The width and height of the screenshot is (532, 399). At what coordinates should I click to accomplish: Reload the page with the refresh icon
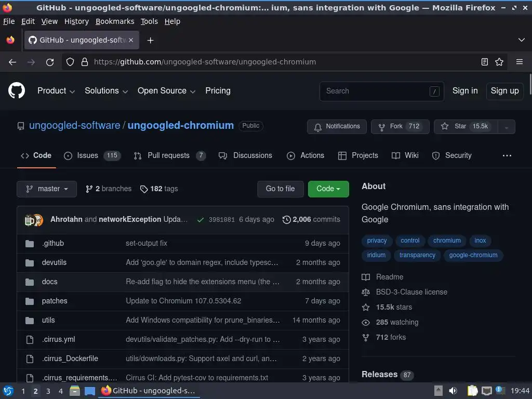[50, 62]
